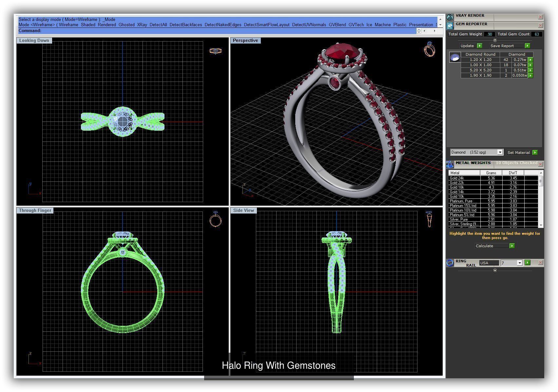Select the Platinum 10% Irid row

click(x=493, y=210)
